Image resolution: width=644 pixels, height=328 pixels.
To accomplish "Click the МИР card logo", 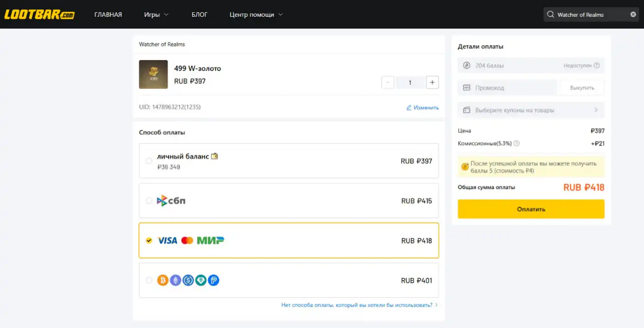I will [210, 241].
